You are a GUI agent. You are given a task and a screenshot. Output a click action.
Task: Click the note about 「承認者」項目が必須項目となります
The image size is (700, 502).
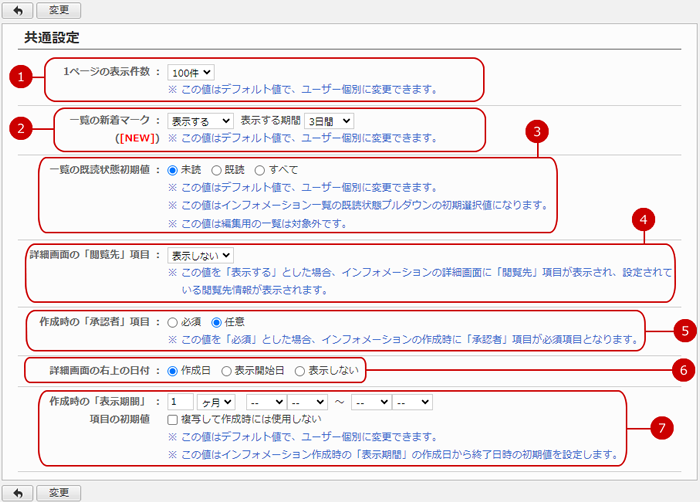click(x=404, y=339)
